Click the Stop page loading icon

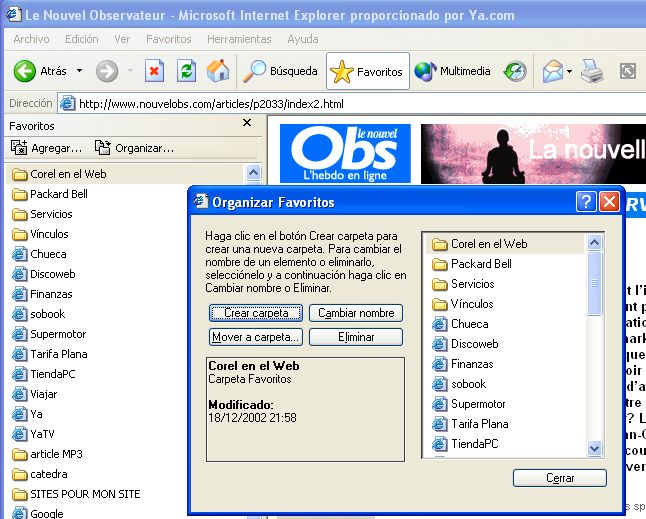tap(154, 71)
